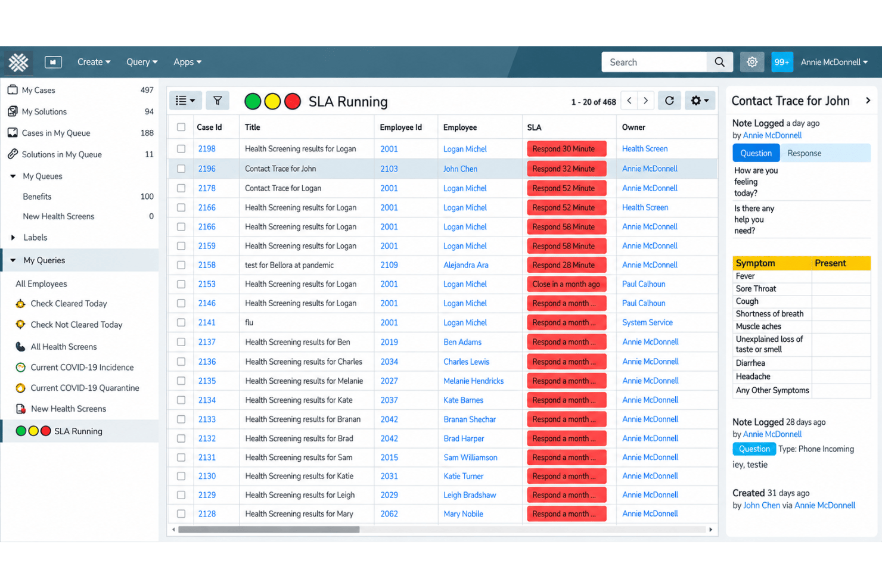Viewport: 882px width, 588px height.
Task: Check the box for case 2198
Action: (181, 149)
